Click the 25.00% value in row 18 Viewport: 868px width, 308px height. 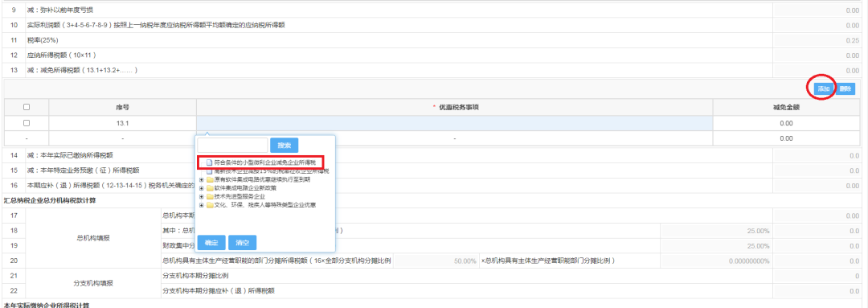click(758, 231)
